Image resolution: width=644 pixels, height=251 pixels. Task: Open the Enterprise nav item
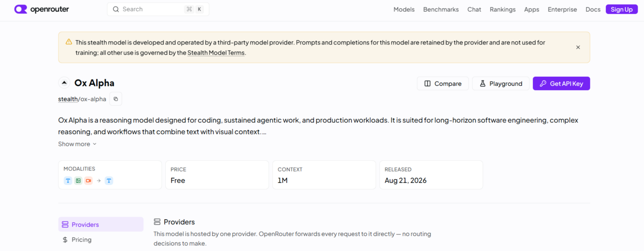[x=562, y=9]
